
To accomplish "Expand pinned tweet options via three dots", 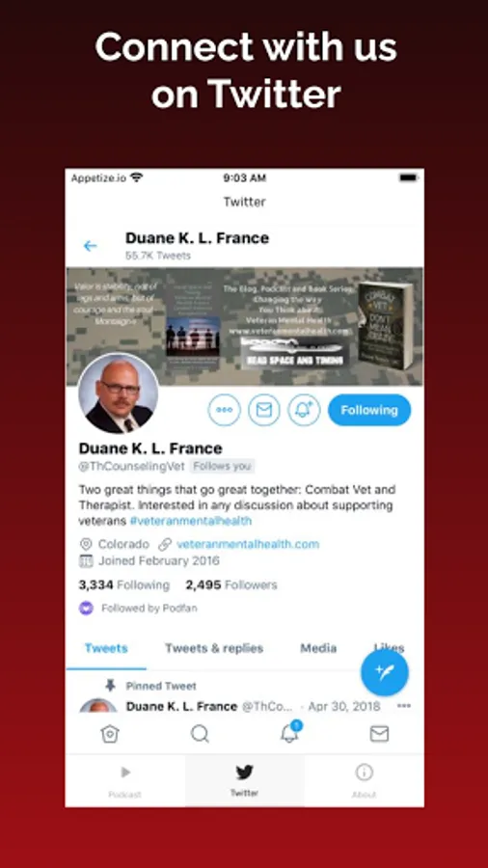I will pyautogui.click(x=404, y=706).
